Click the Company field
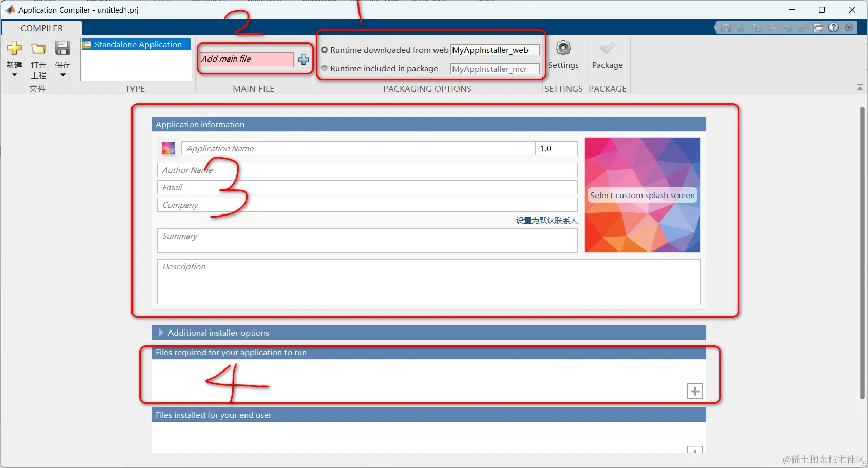This screenshot has width=868, height=468. coord(367,205)
